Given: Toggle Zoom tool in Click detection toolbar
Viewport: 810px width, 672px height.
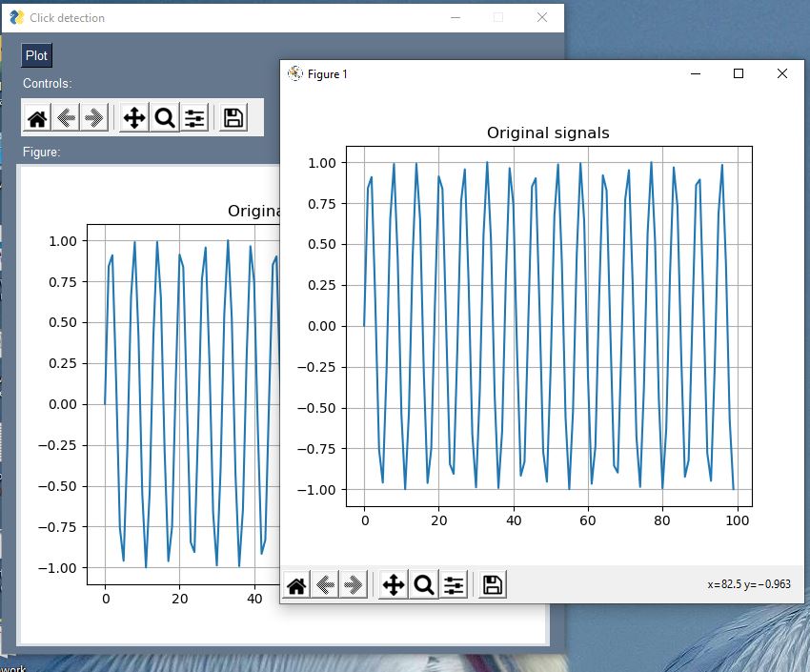Looking at the screenshot, I should pyautogui.click(x=164, y=116).
